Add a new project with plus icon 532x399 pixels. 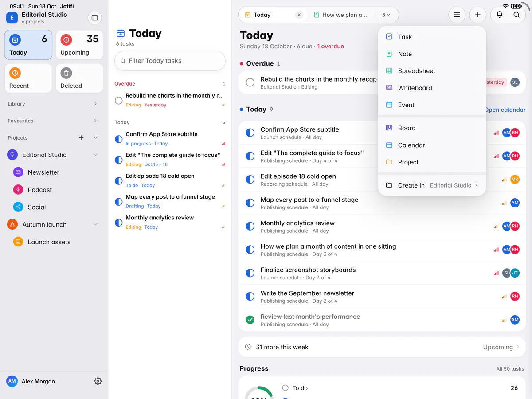pos(81,138)
